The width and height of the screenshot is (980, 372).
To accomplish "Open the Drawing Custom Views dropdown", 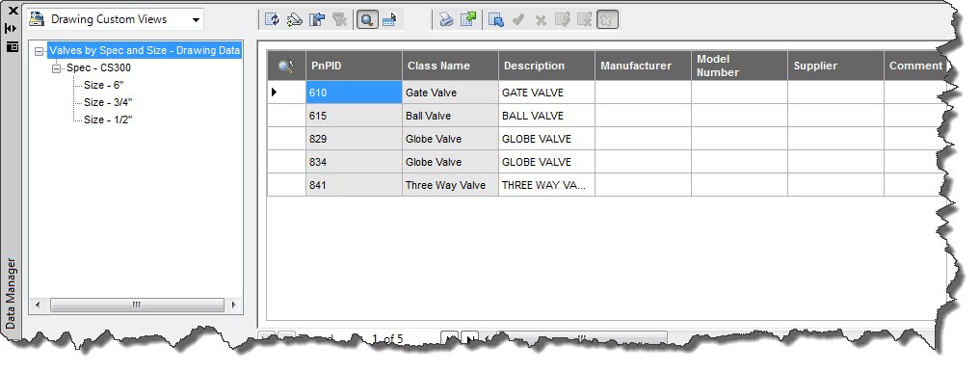I will [116, 20].
